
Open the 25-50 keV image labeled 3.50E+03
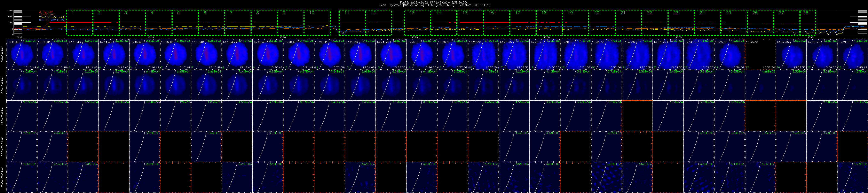click(x=144, y=147)
